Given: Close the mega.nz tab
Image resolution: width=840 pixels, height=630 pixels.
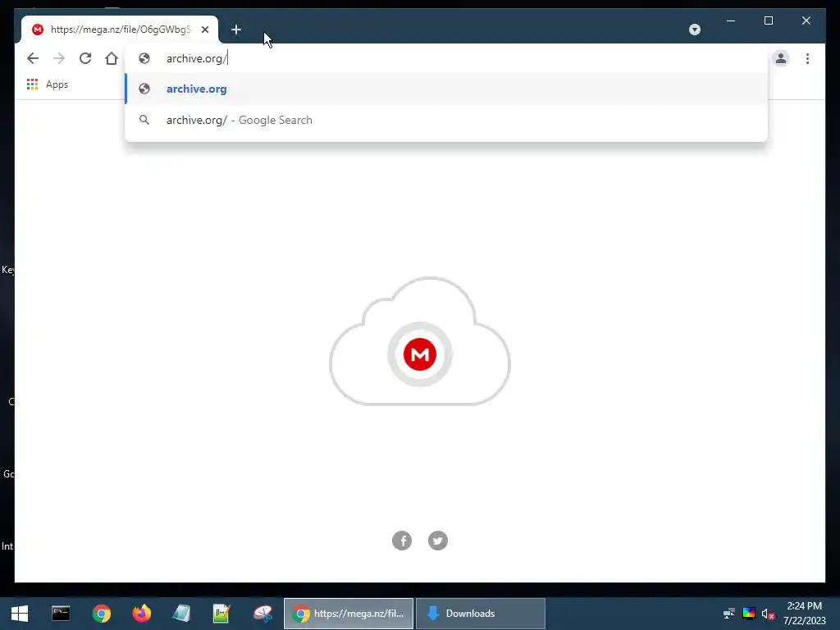Looking at the screenshot, I should [205, 30].
